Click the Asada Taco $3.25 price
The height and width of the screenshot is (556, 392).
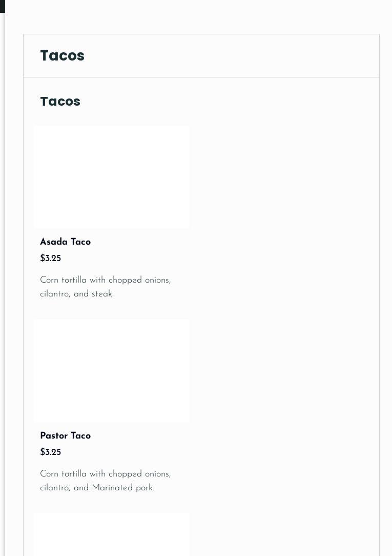pos(50,259)
